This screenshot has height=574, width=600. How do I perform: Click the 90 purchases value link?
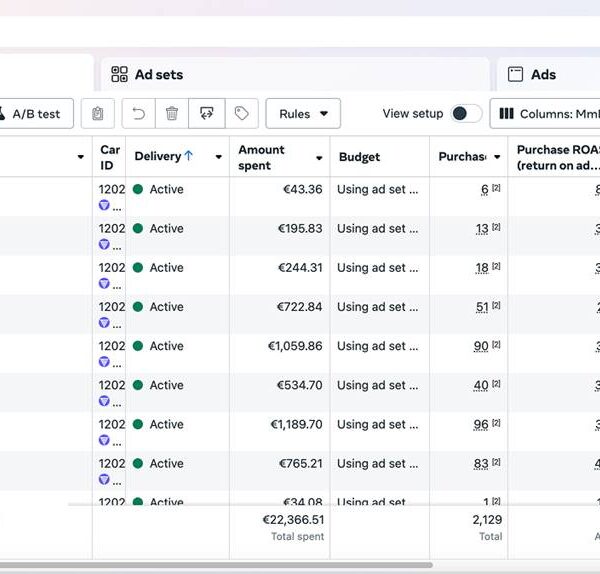click(481, 346)
